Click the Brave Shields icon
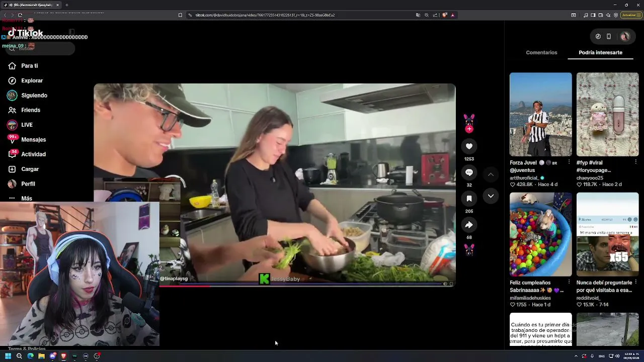The height and width of the screenshot is (362, 644). click(445, 15)
